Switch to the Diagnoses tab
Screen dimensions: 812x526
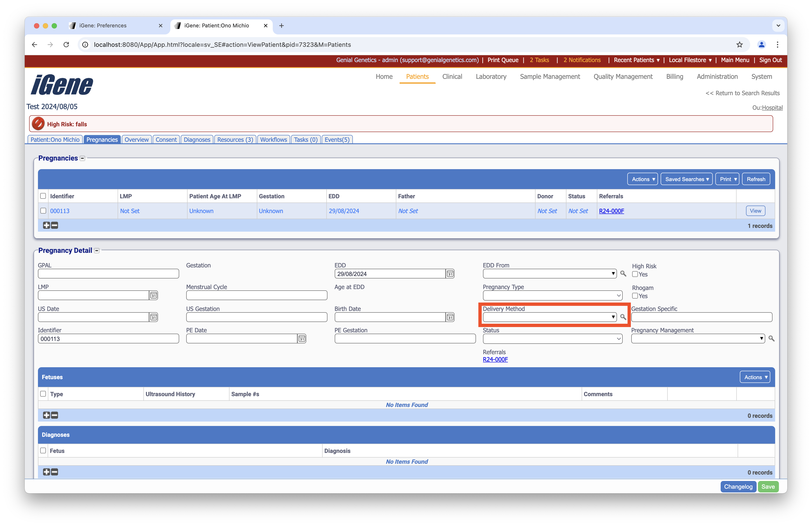coord(197,140)
